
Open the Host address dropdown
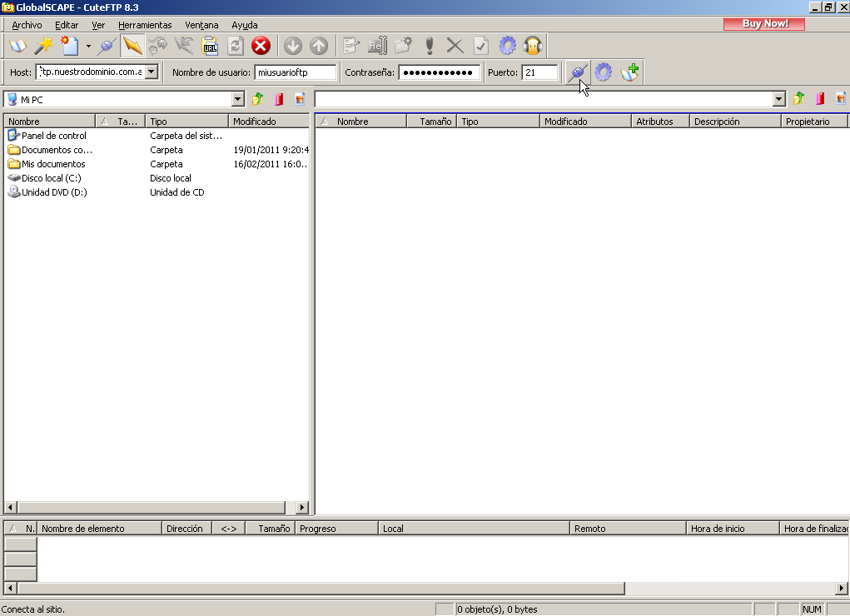[152, 72]
